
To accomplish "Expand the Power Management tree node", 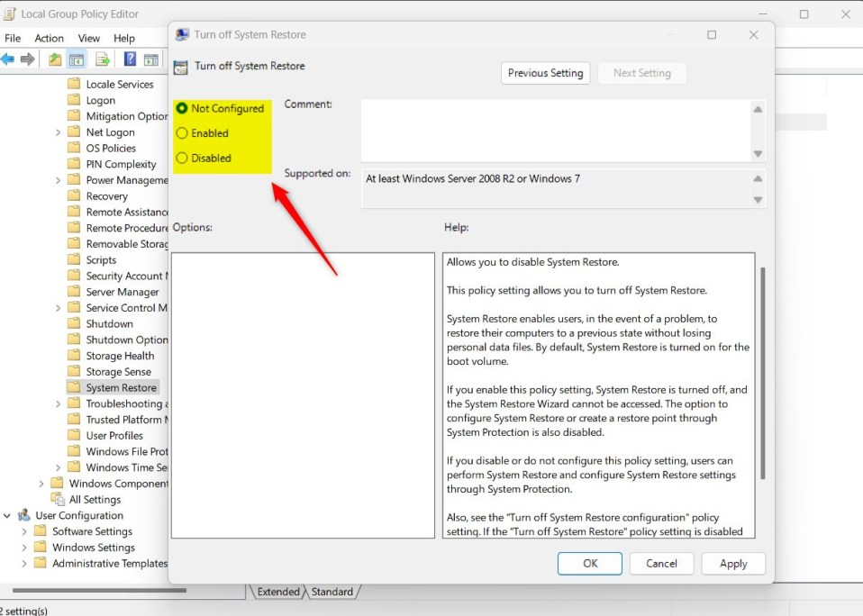I will (x=58, y=180).
